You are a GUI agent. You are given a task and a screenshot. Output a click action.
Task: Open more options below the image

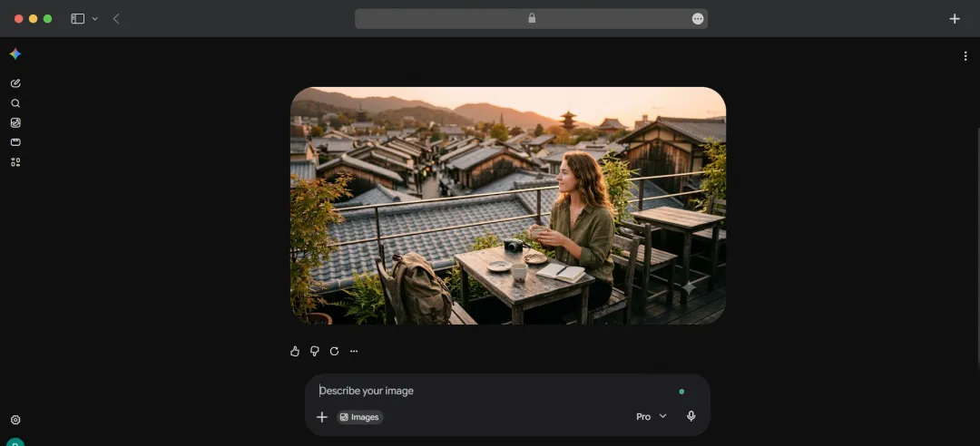click(x=354, y=351)
